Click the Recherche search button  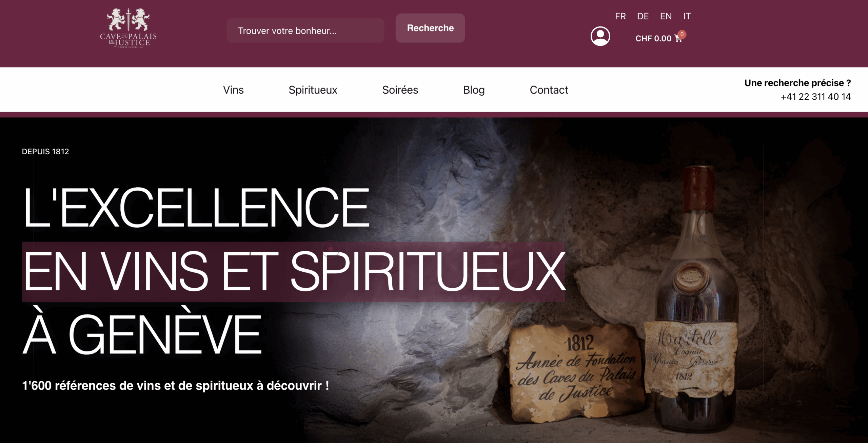tap(430, 28)
